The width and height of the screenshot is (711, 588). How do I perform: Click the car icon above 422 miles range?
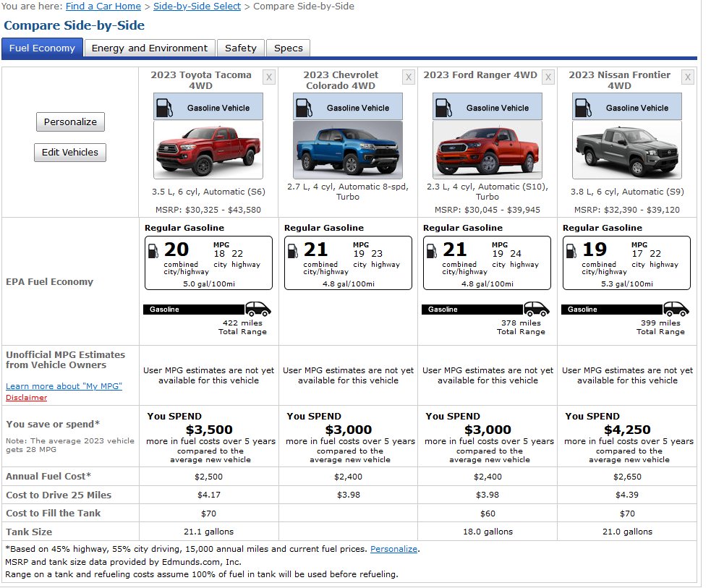(258, 309)
